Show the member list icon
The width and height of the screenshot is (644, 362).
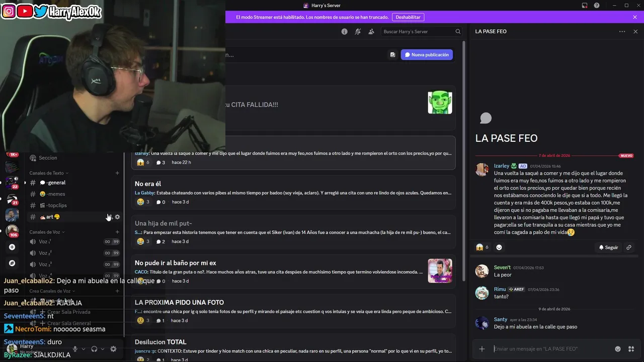[371, 31]
